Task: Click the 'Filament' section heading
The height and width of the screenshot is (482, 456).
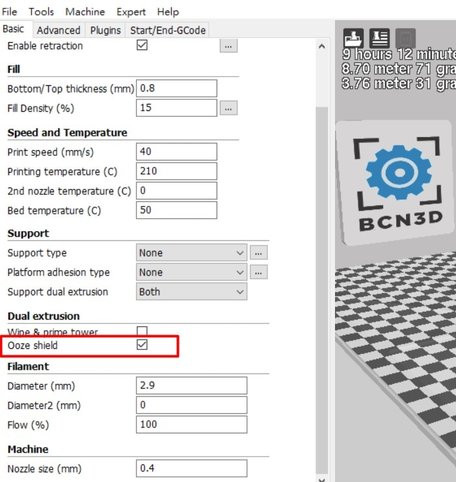Action: coord(28,367)
